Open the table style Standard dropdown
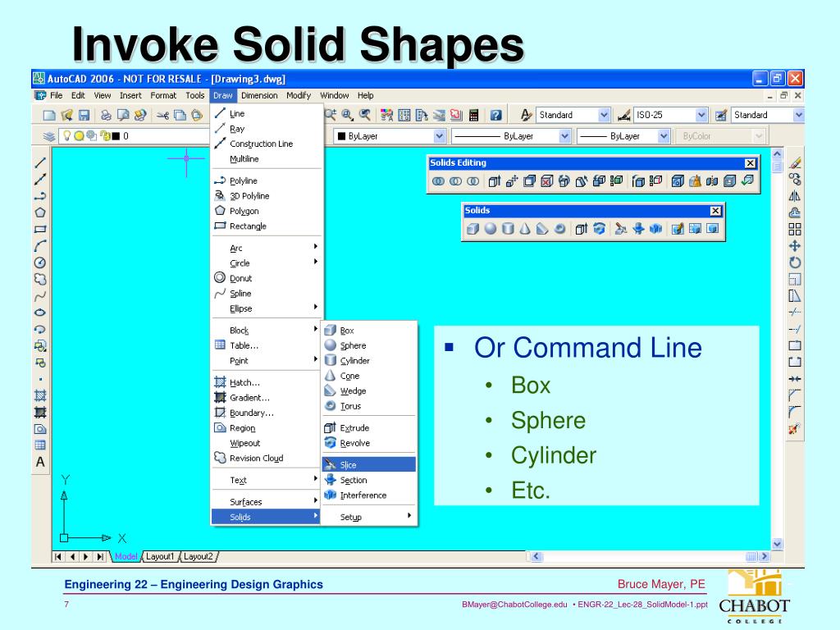Image resolution: width=840 pixels, height=630 pixels. [799, 115]
